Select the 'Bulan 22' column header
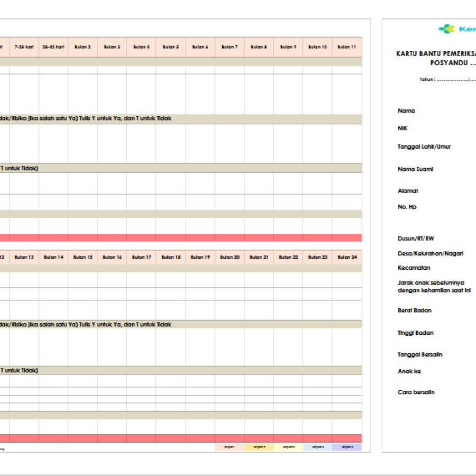 coord(288,257)
